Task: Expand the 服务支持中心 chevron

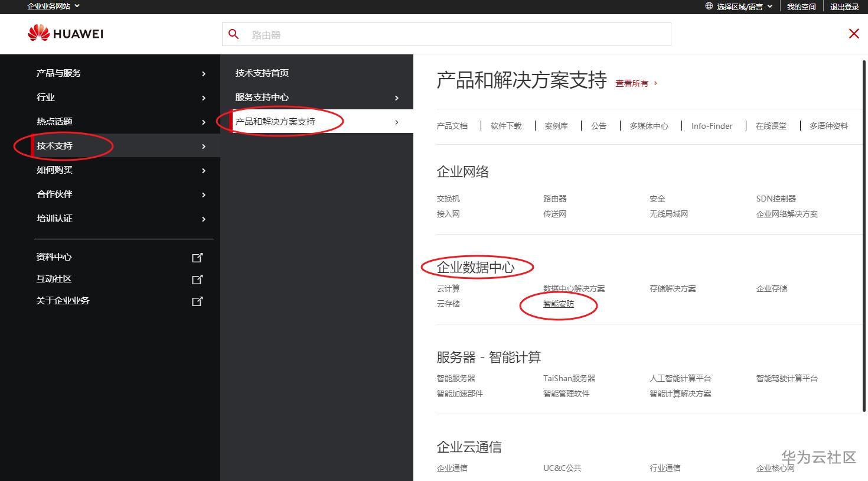Action: tap(397, 98)
